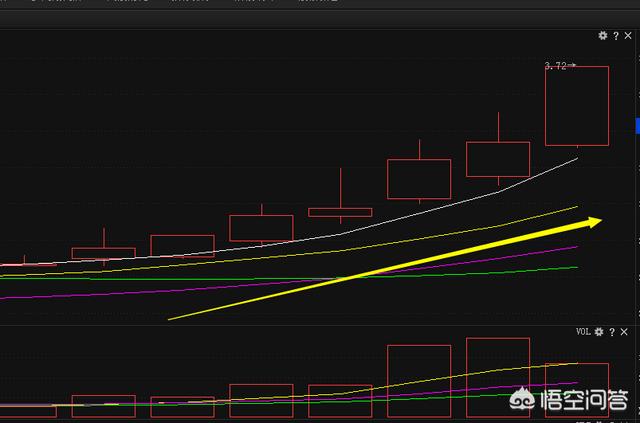
Task: Show help for the VOL indicator
Action: pyautogui.click(x=612, y=331)
